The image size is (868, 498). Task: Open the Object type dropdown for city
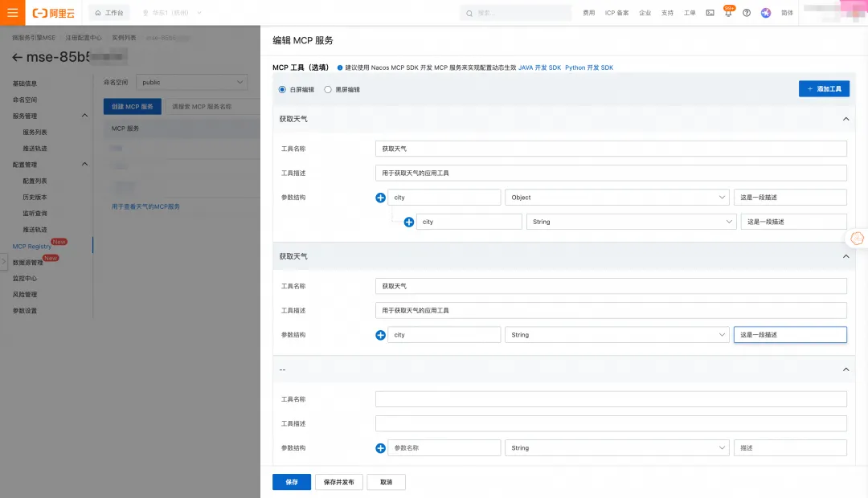(x=616, y=198)
